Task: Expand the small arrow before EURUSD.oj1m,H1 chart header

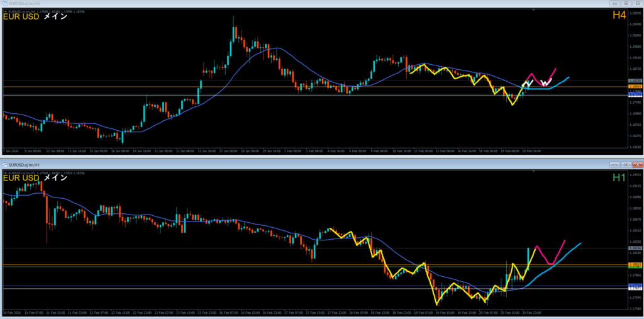Action: (x=5, y=172)
